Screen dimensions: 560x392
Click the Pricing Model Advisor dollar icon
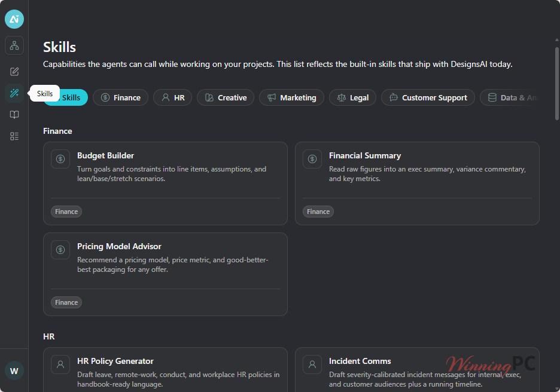[60, 250]
